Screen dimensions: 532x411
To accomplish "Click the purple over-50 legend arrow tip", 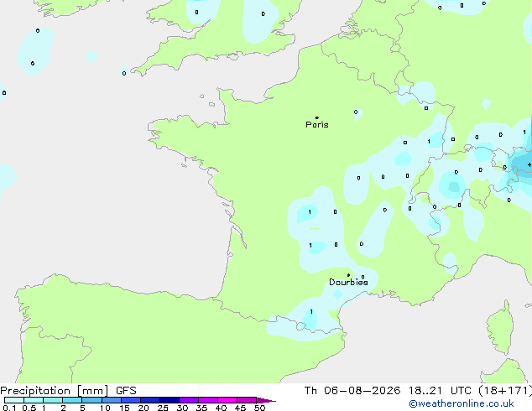I will (266, 400).
